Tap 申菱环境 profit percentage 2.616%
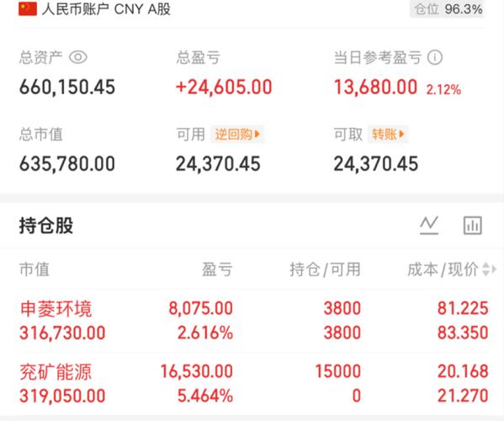This screenshot has height=421, width=504. 205,333
